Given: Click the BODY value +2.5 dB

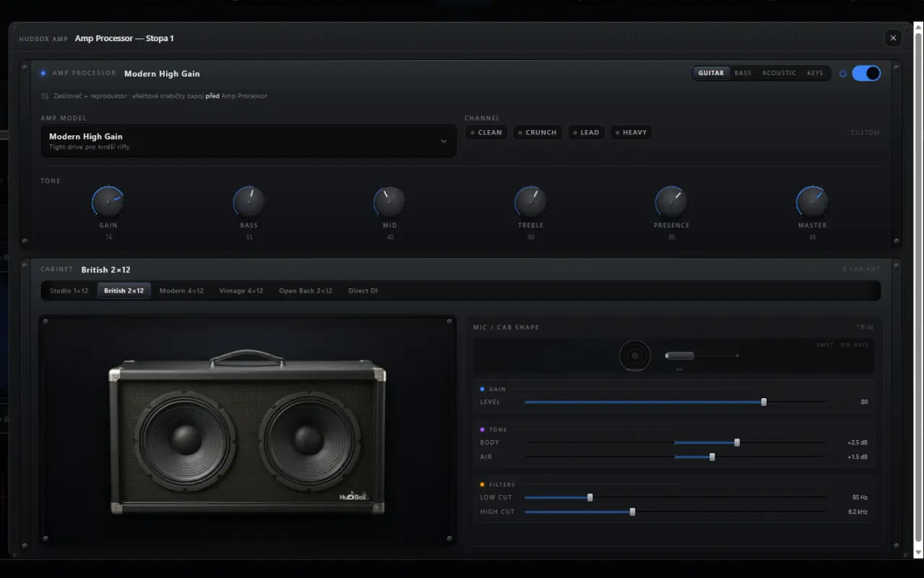Looking at the screenshot, I should tap(858, 442).
